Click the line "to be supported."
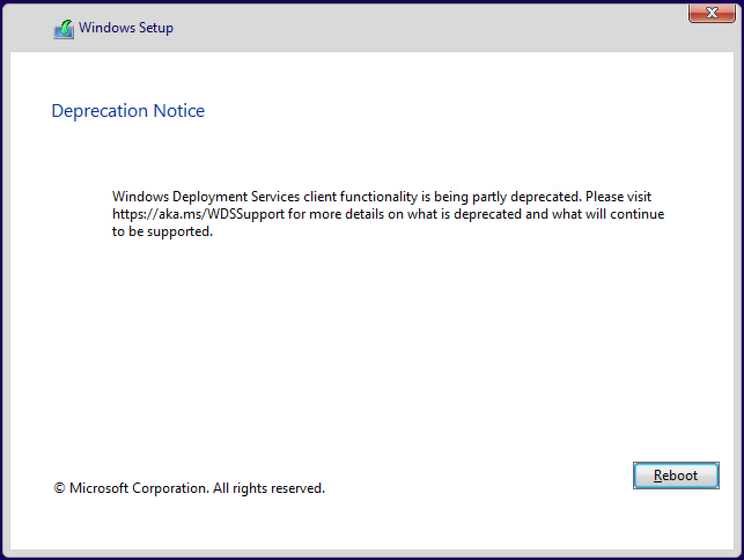The image size is (744, 560). click(x=163, y=232)
